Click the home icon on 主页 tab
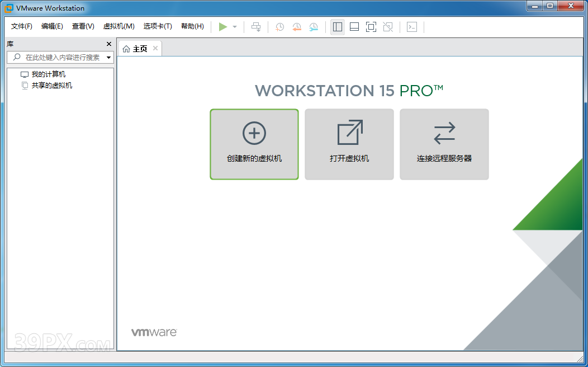Screen dimensions: 588x367 tap(126, 49)
